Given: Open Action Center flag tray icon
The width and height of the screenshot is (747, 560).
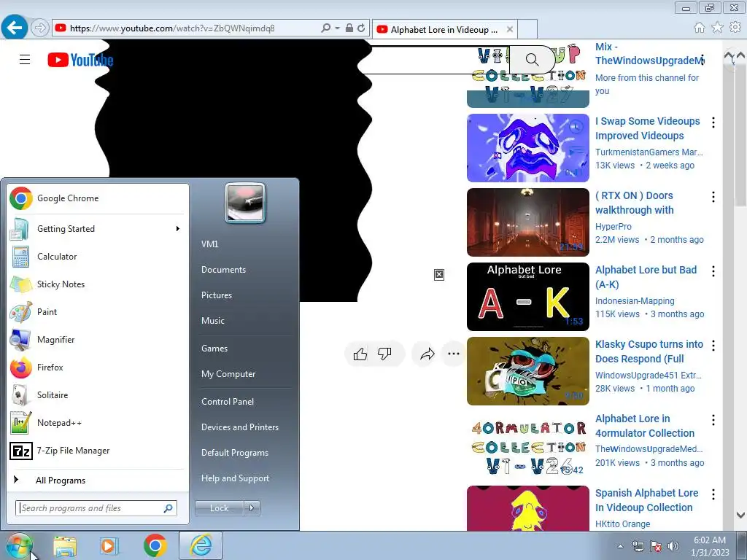Looking at the screenshot, I should click(656, 546).
